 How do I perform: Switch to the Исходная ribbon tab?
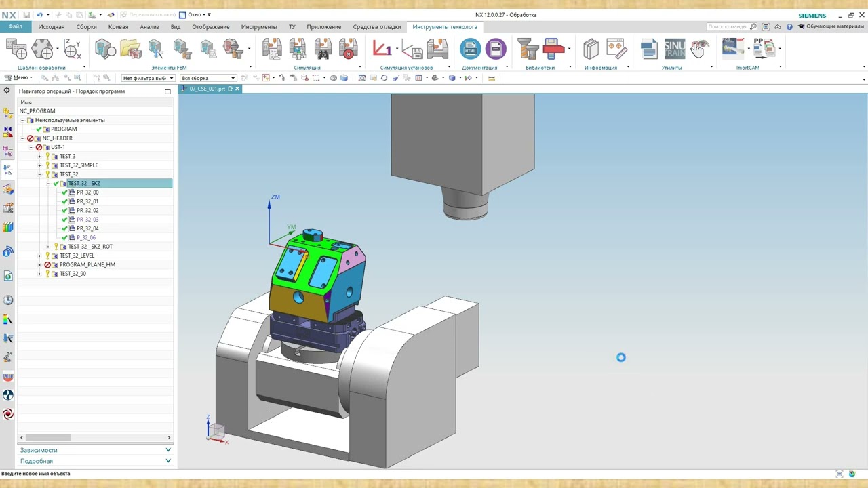[x=52, y=27]
